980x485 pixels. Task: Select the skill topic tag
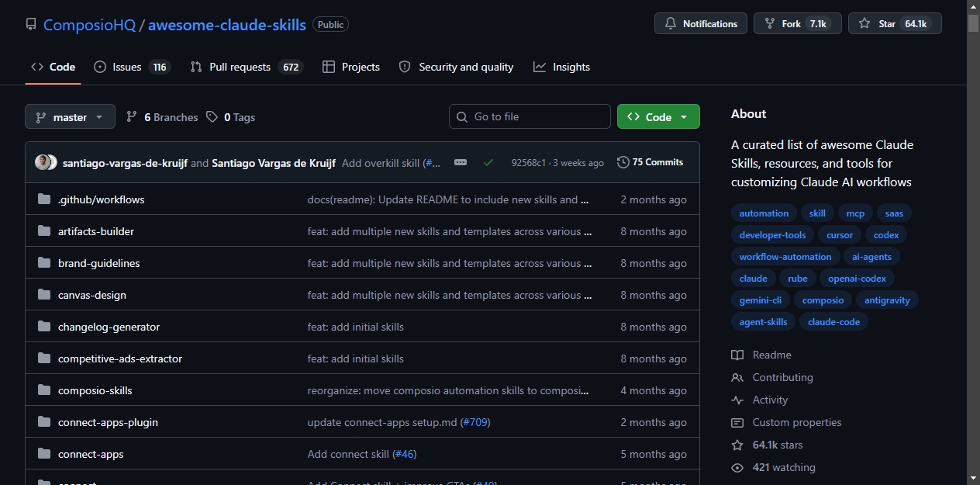817,213
